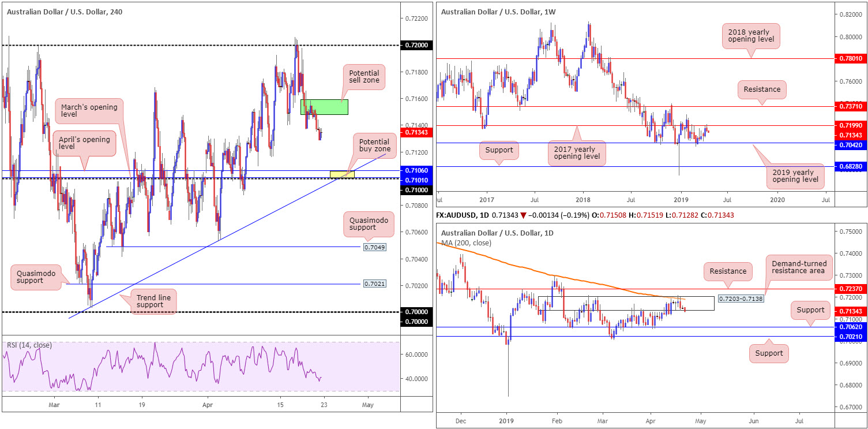Click the blue 0.68280 support price tag
This screenshot has height=429, width=868.
tap(851, 167)
